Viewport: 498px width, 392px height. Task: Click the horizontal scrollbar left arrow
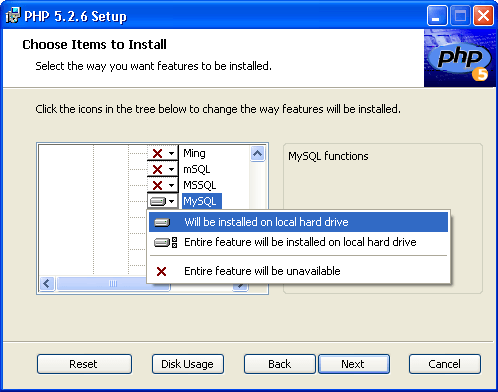point(47,284)
